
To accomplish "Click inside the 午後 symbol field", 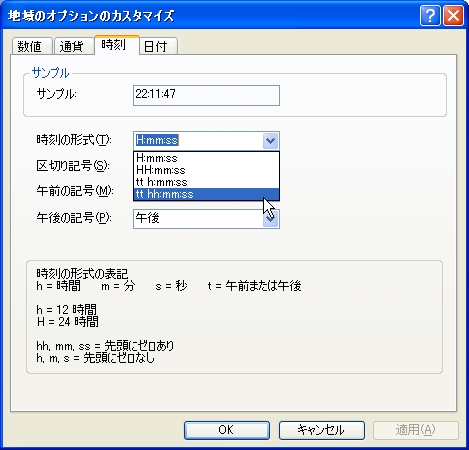I will pos(198,219).
